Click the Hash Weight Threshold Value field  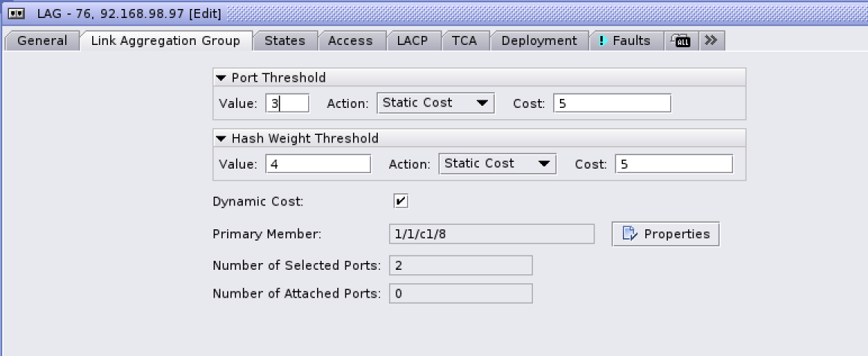[318, 164]
